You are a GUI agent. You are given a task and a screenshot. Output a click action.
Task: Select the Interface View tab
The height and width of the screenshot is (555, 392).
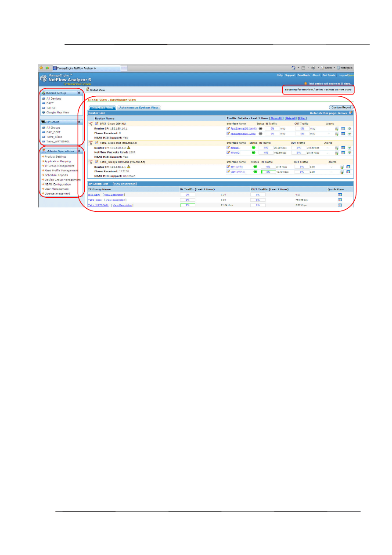(103, 108)
